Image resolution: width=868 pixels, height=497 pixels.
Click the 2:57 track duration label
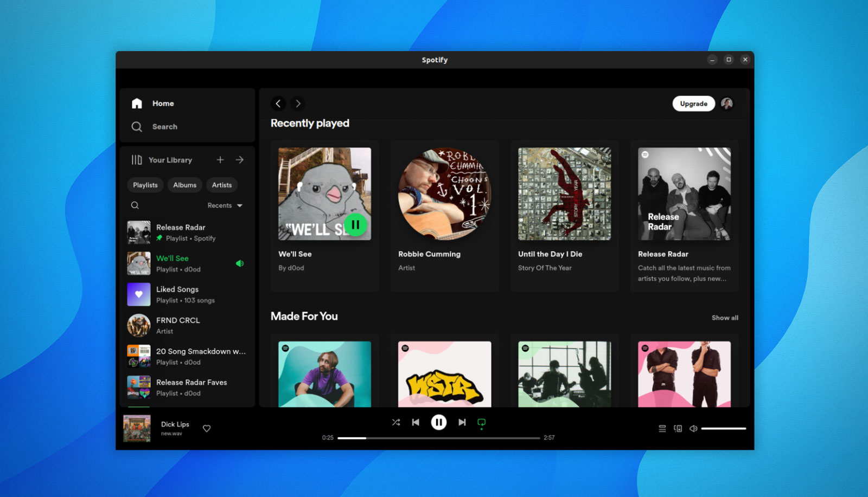coord(549,438)
